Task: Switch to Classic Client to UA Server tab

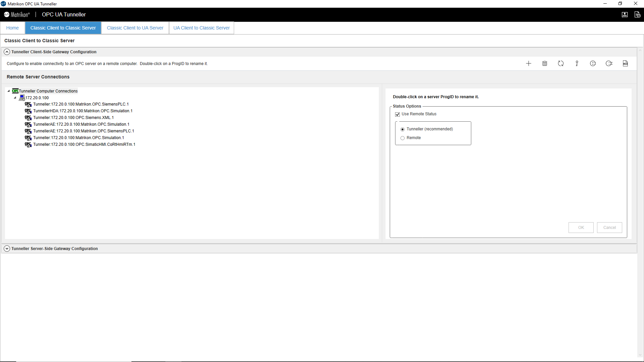Action: (x=135, y=28)
